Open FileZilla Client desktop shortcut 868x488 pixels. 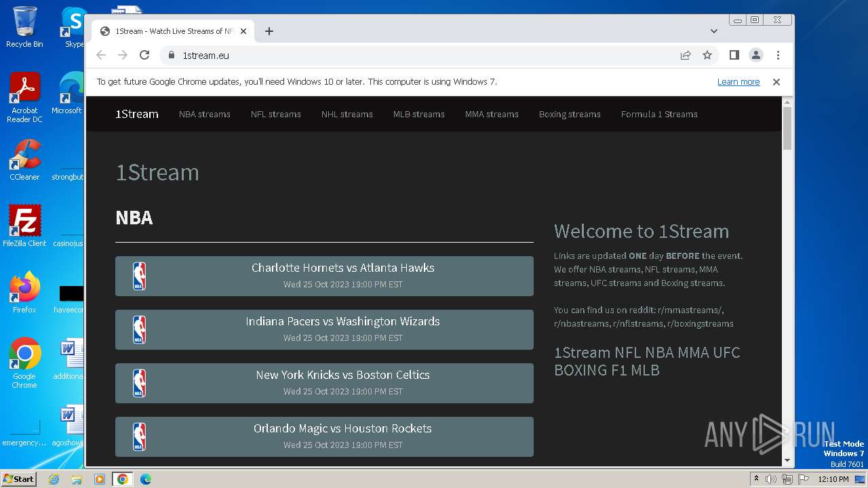pos(24,226)
